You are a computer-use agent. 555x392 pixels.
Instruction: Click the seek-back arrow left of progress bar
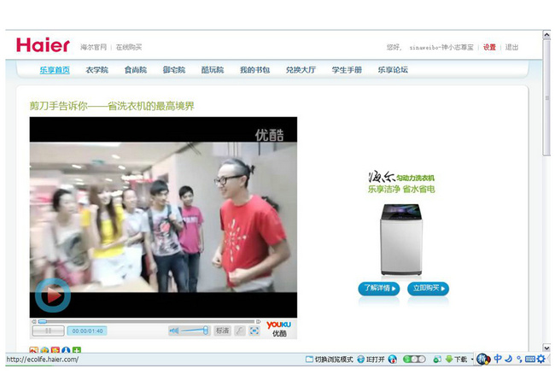(33, 321)
